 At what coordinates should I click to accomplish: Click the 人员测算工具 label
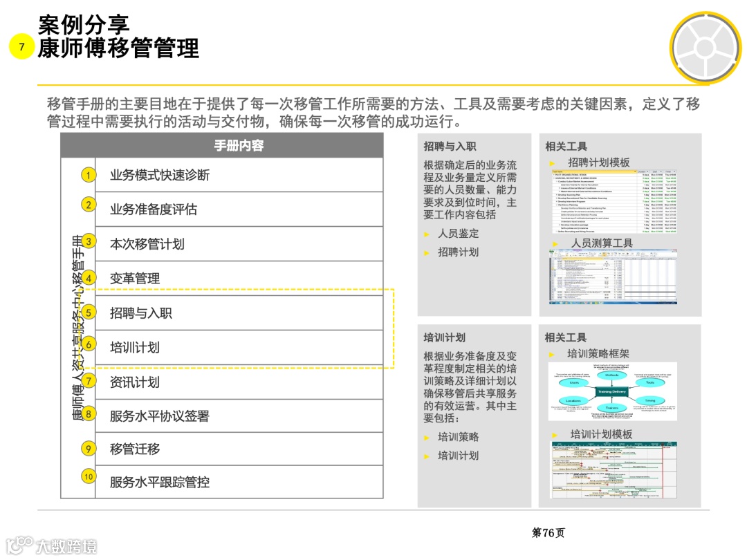[602, 243]
